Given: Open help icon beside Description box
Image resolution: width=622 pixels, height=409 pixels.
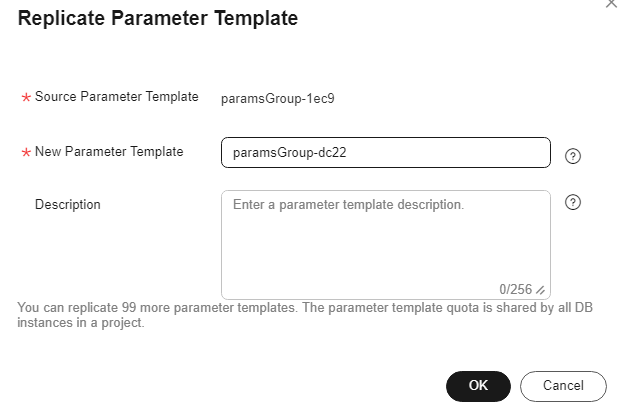Looking at the screenshot, I should [572, 202].
